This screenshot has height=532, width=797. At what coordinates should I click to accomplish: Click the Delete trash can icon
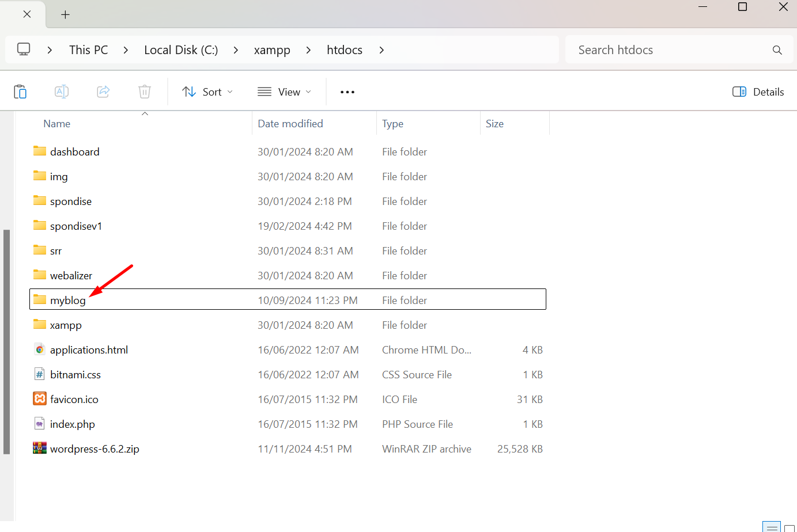click(145, 92)
